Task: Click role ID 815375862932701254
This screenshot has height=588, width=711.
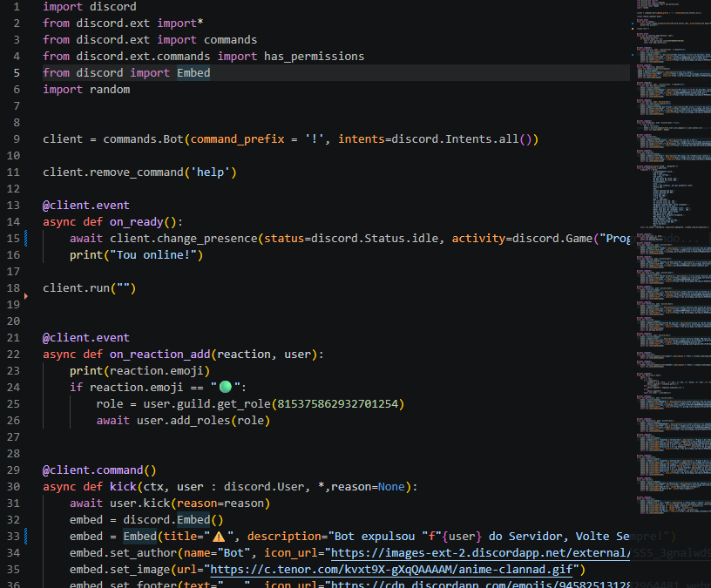Action: [337, 404]
